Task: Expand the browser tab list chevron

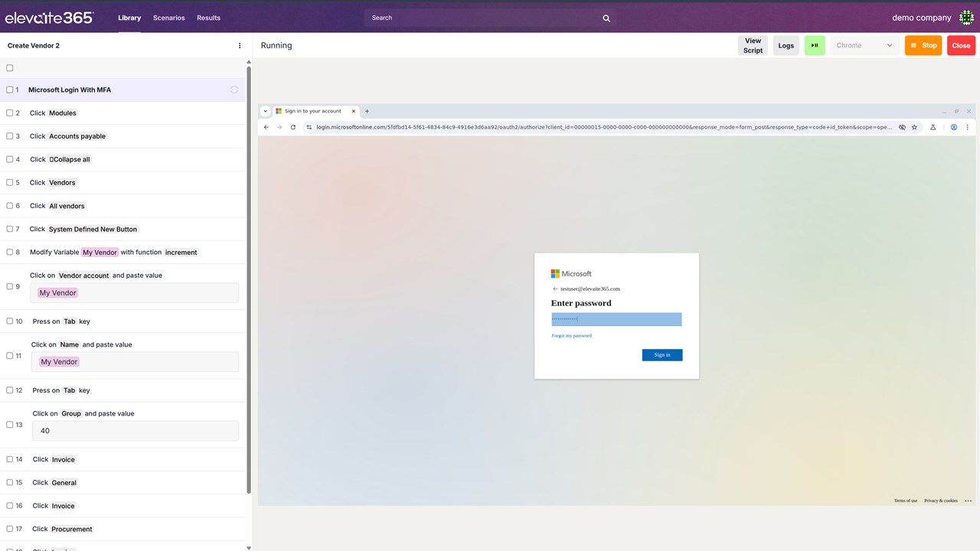Action: pyautogui.click(x=266, y=111)
